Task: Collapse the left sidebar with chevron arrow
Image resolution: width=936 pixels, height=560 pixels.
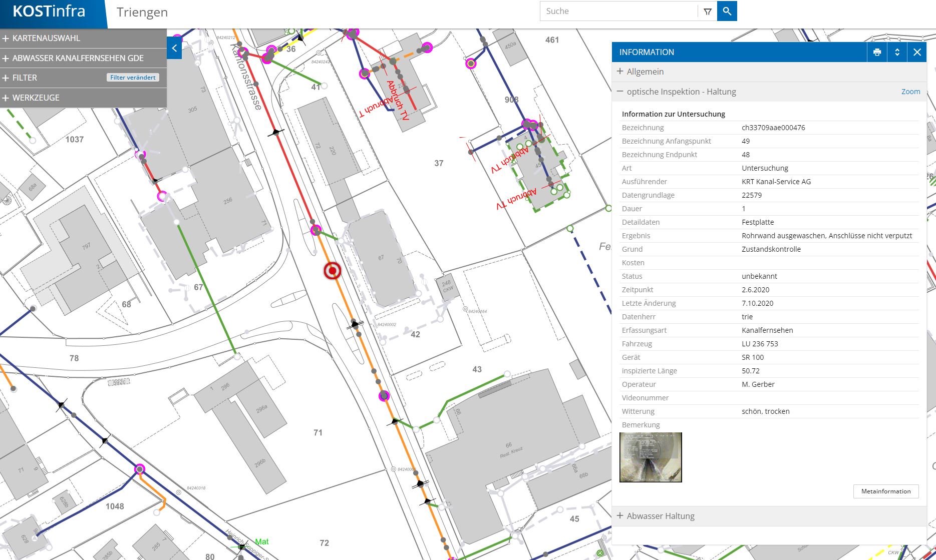Action: [x=174, y=49]
